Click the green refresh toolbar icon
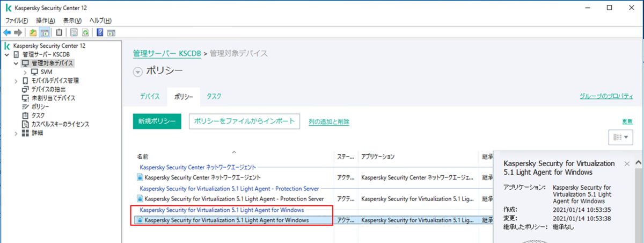The width and height of the screenshot is (644, 243). click(85, 32)
